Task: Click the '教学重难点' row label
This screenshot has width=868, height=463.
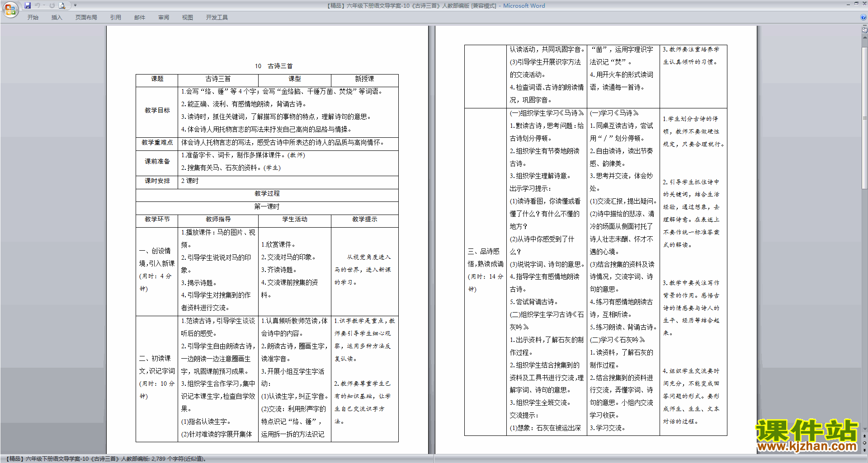Action: pos(157,143)
